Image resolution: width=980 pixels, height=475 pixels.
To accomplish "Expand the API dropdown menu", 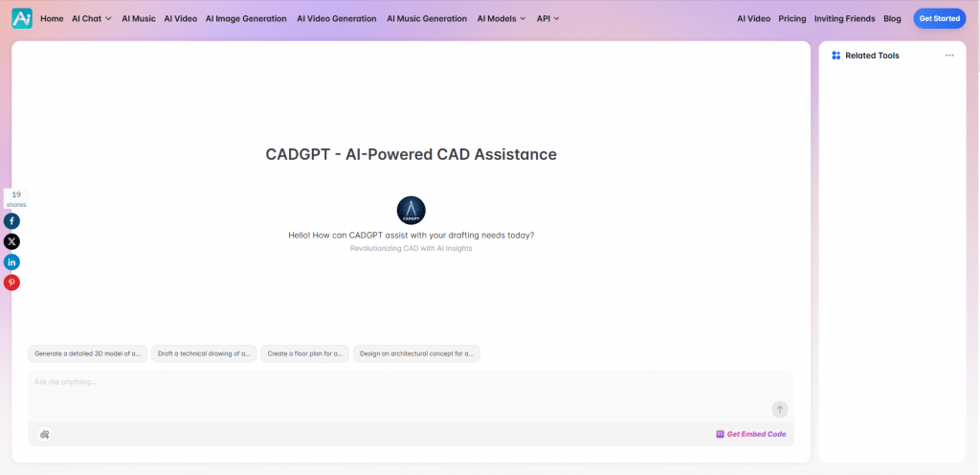I will coord(548,19).
